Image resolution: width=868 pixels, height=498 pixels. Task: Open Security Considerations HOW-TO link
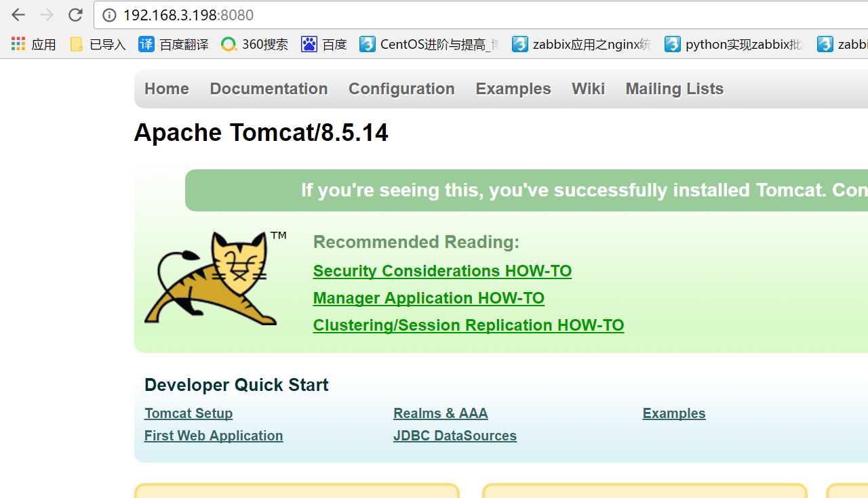click(442, 271)
